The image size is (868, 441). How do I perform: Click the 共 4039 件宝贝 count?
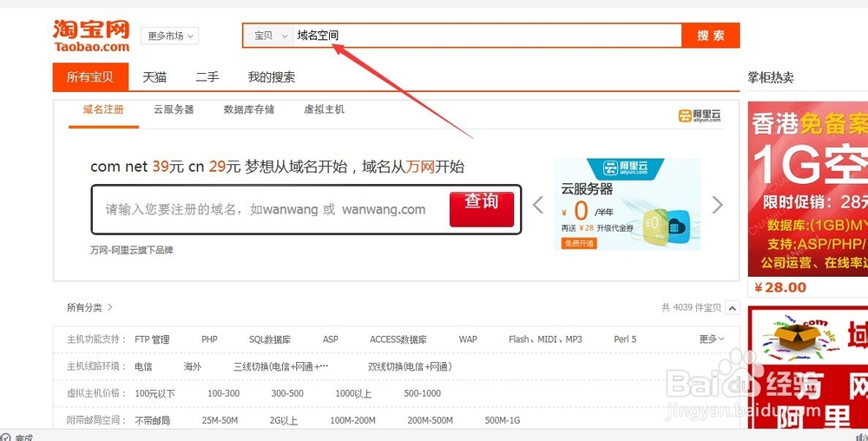[x=692, y=307]
